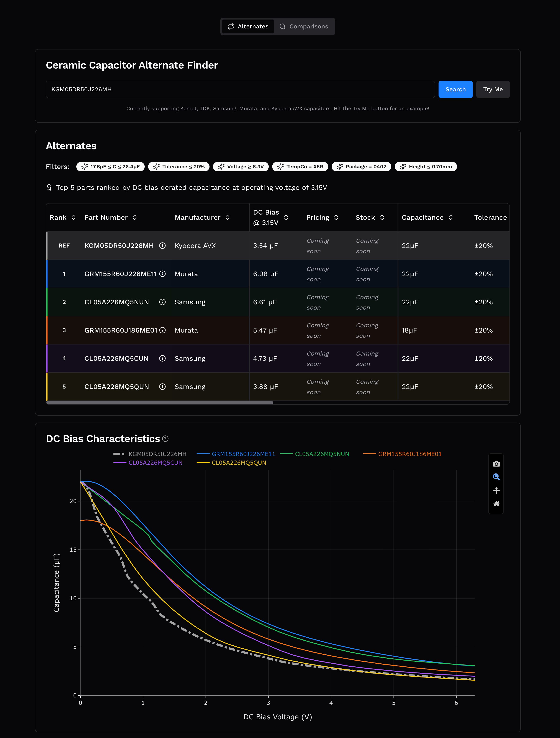Viewport: 560px width, 738px height.
Task: Click the Try Me button
Action: pyautogui.click(x=493, y=89)
